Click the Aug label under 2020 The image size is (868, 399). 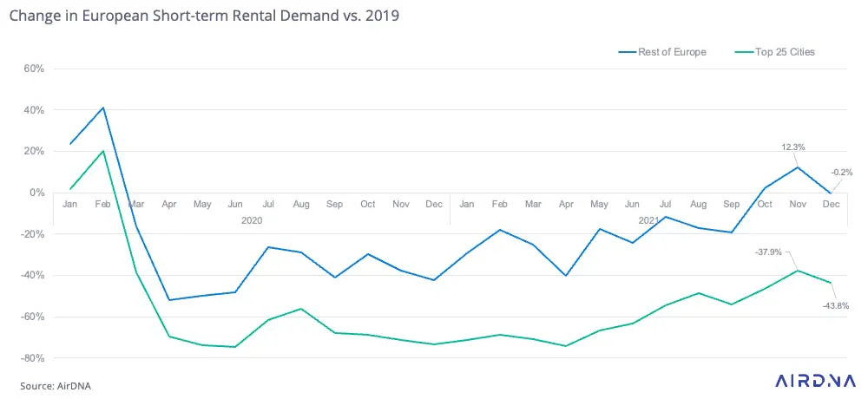click(301, 204)
